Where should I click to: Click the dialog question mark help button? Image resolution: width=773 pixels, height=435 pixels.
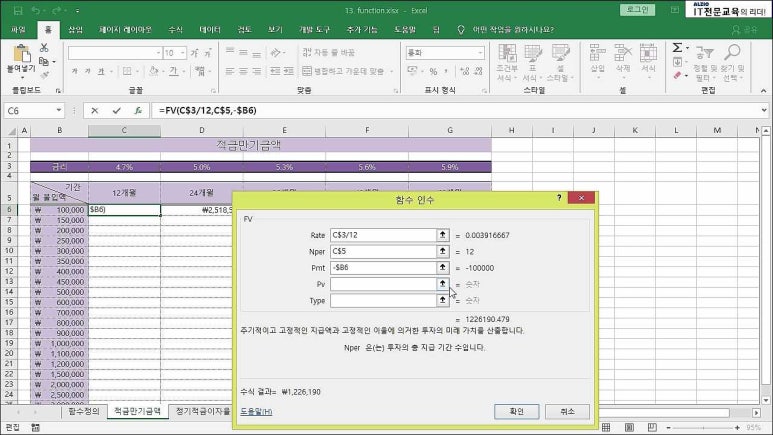559,198
